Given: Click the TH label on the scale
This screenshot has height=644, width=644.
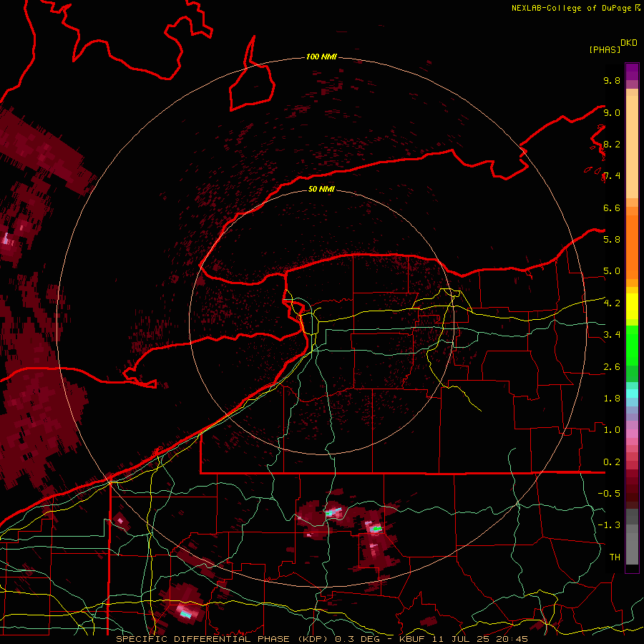Looking at the screenshot, I should pyautogui.click(x=615, y=557).
